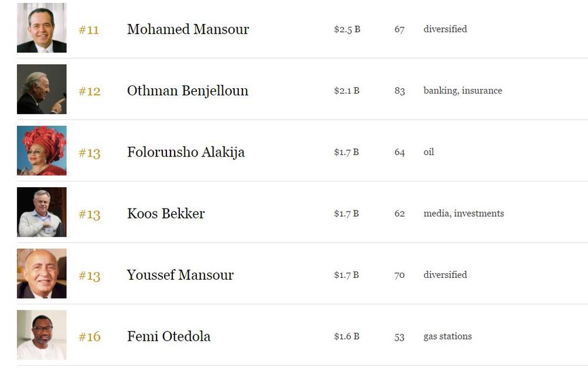This screenshot has width=588, height=368.
Task: Click the Femi Otedola name
Action: click(x=169, y=336)
